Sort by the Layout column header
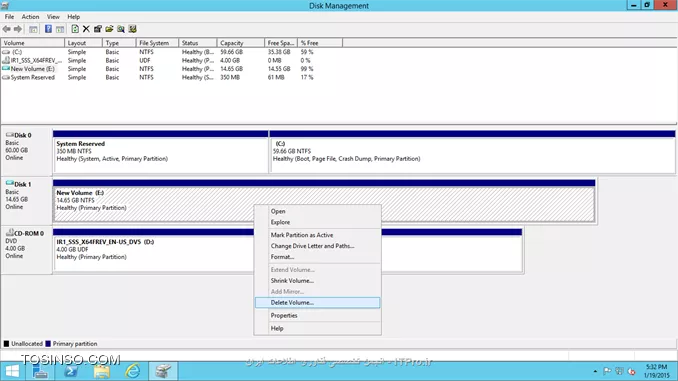 pyautogui.click(x=83, y=43)
